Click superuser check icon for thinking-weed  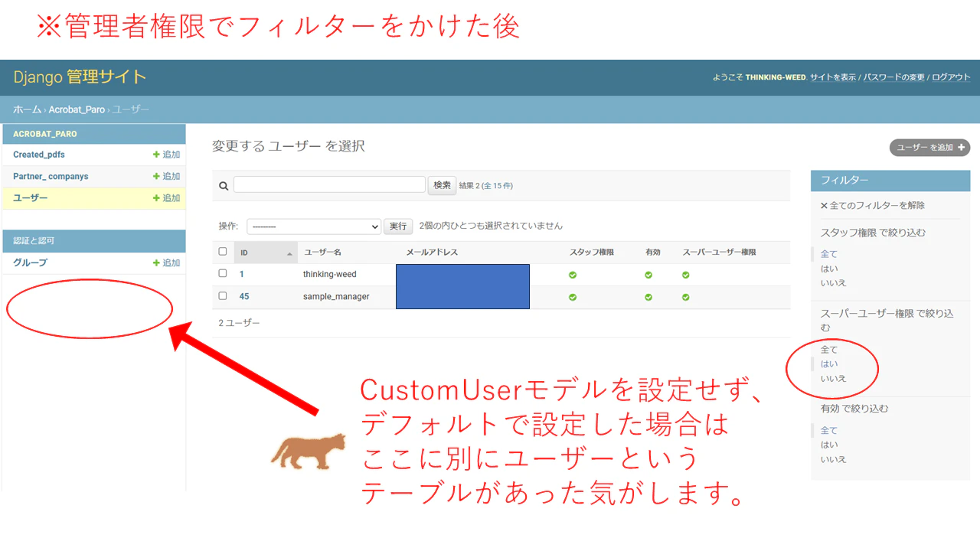point(686,275)
